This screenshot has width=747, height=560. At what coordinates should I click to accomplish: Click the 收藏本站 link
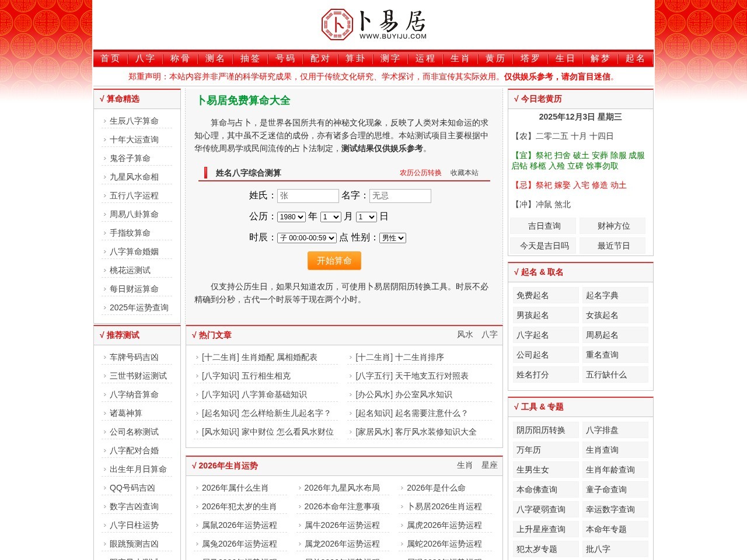coord(465,173)
